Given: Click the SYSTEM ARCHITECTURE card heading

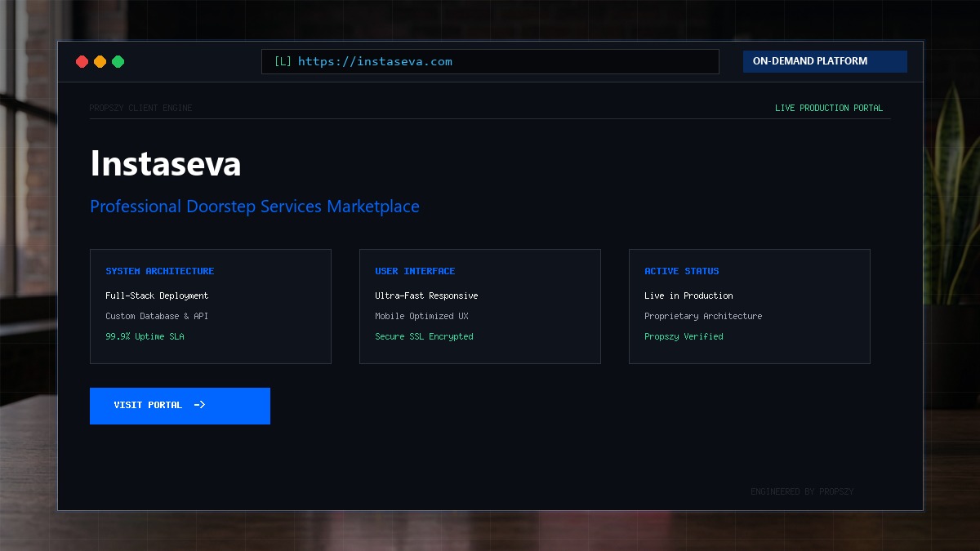Looking at the screenshot, I should click(160, 271).
